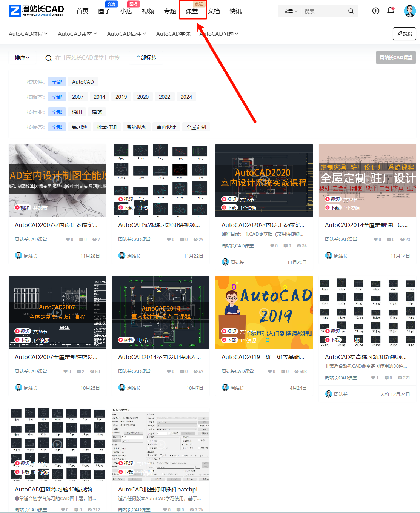The height and width of the screenshot is (513, 420).
Task: Open 全部标签 tag selector
Action: click(146, 58)
